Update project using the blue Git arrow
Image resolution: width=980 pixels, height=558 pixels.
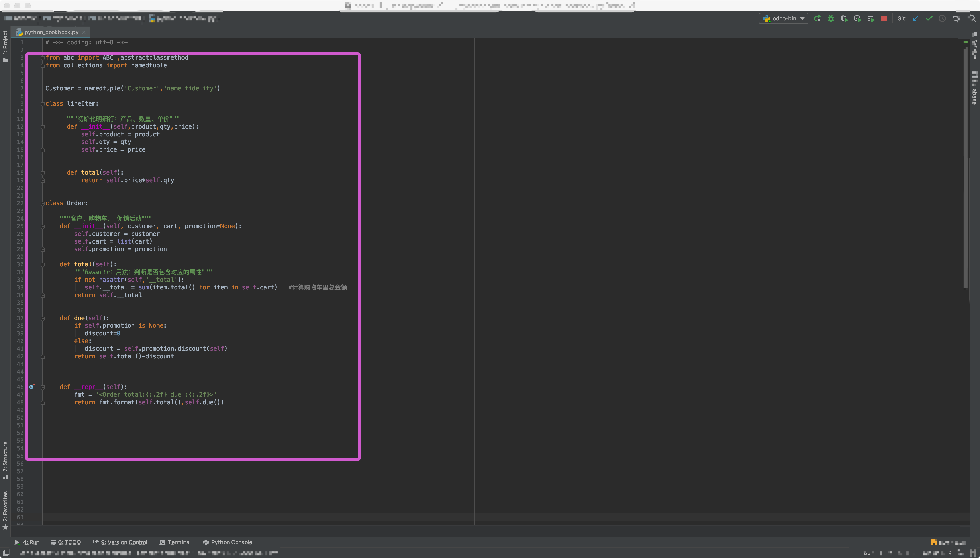click(x=916, y=18)
